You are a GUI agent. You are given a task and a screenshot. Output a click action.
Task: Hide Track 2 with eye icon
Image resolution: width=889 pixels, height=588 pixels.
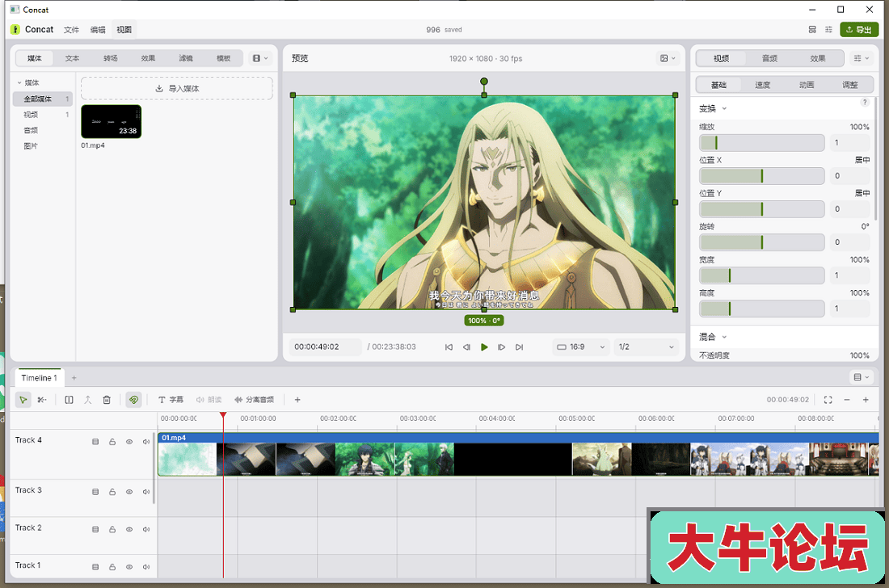[x=129, y=529]
